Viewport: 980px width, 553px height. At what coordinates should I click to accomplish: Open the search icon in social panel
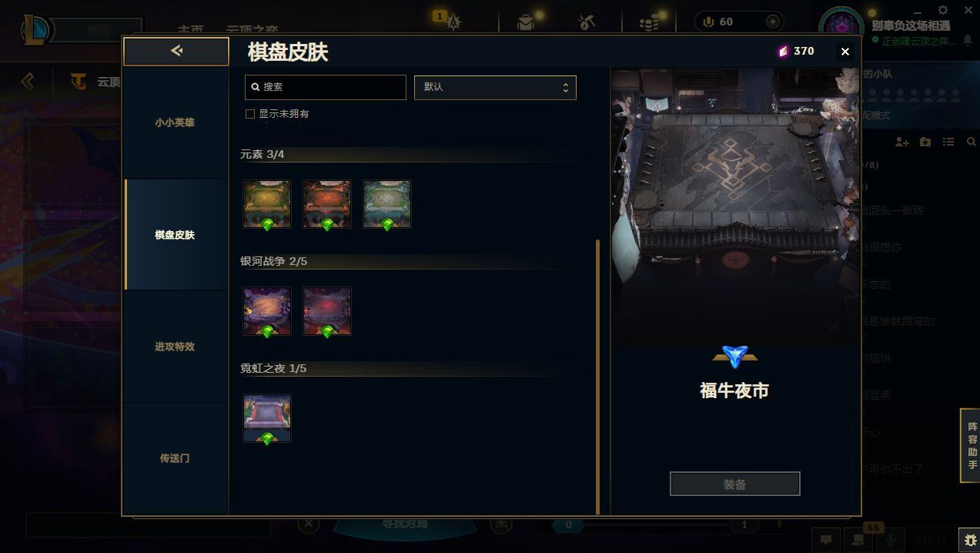pos(971,142)
